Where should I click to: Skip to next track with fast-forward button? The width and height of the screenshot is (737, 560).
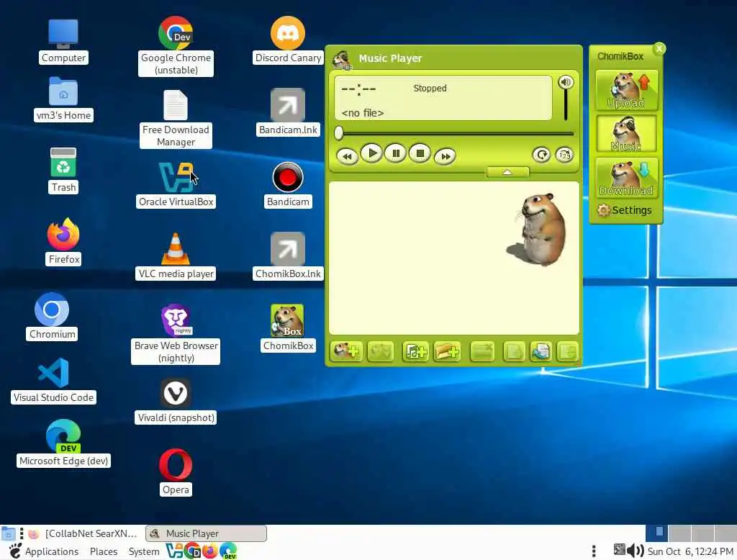[445, 156]
